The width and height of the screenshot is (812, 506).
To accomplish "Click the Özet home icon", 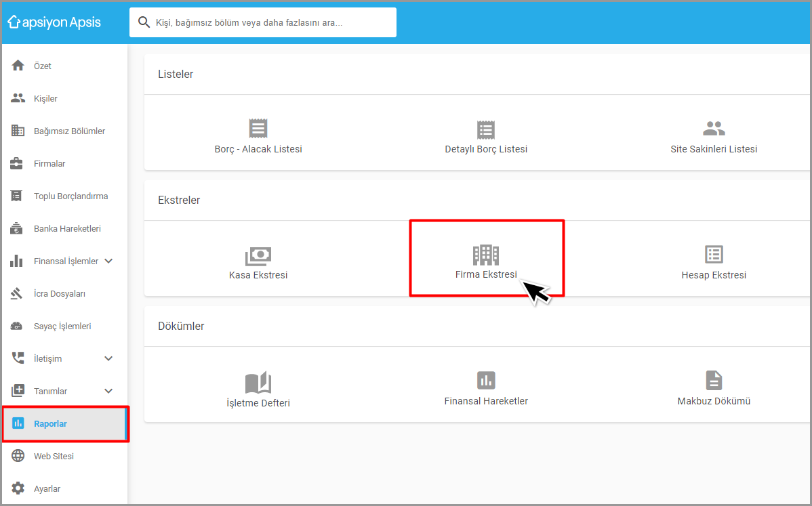I will pyautogui.click(x=18, y=66).
